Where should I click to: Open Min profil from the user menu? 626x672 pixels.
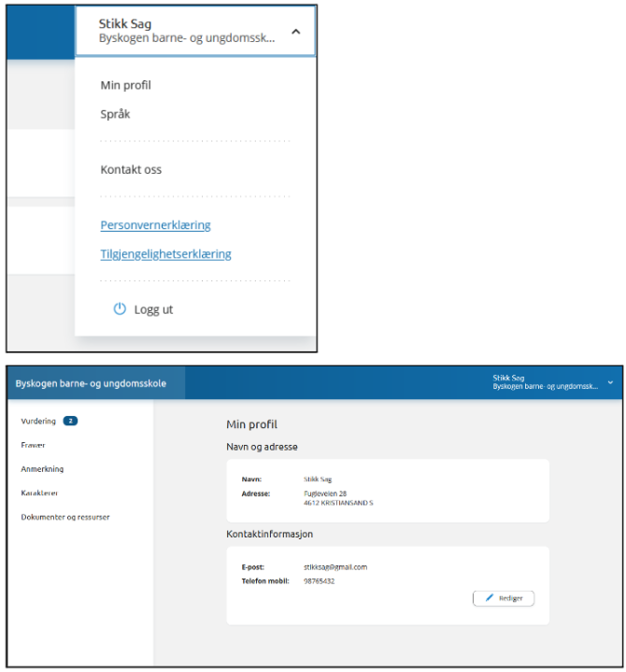125,86
